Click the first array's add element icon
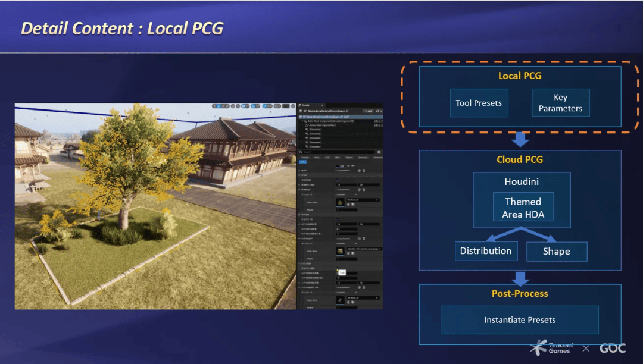The image size is (643, 364). point(359,170)
